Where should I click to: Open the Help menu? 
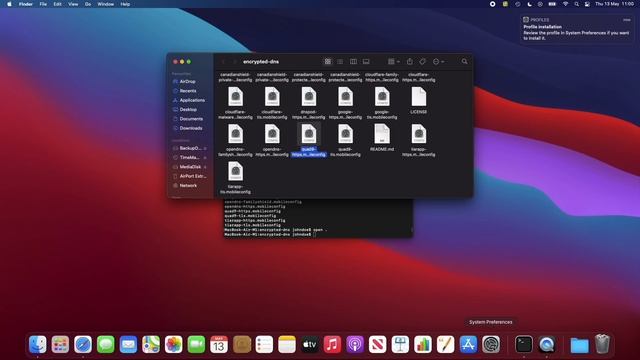pos(125,4)
